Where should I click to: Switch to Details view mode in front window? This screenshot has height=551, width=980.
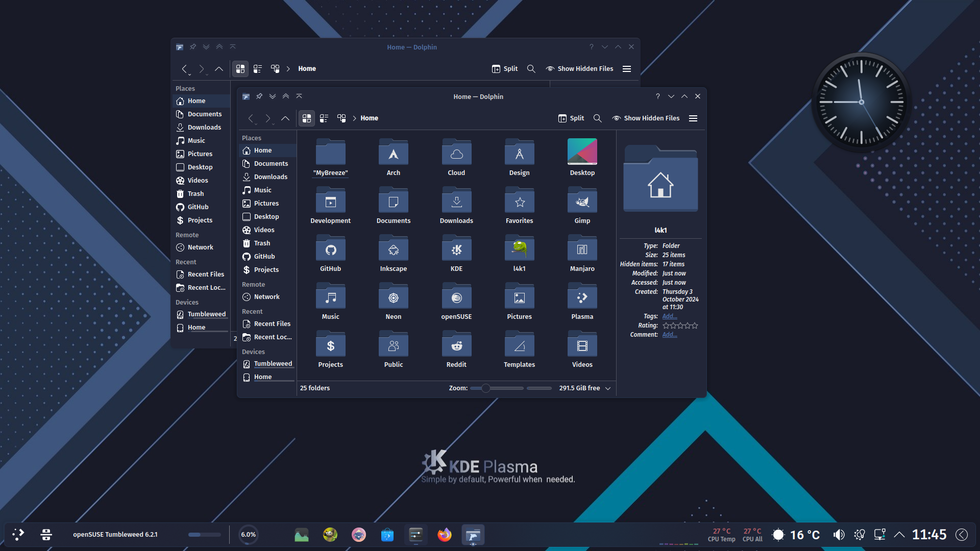pos(341,118)
